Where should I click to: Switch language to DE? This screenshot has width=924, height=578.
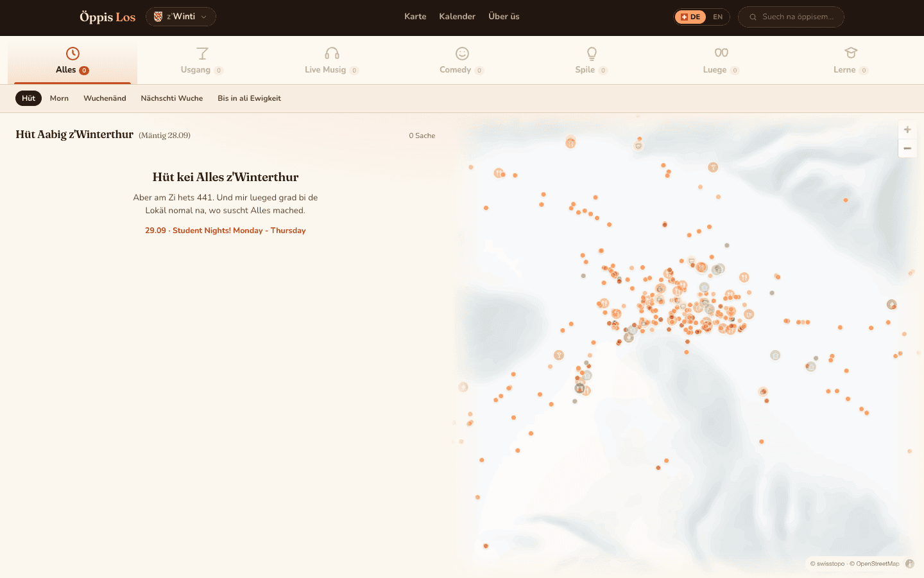coord(690,17)
